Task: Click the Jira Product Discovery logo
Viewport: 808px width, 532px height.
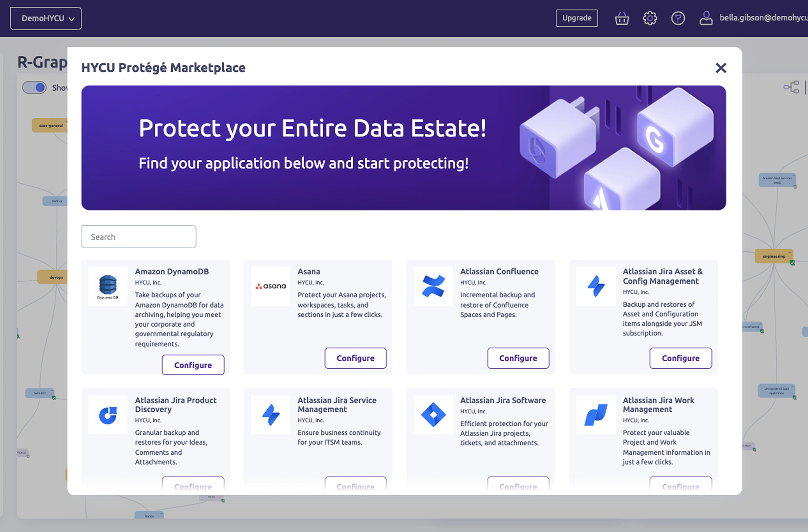Action: click(108, 415)
